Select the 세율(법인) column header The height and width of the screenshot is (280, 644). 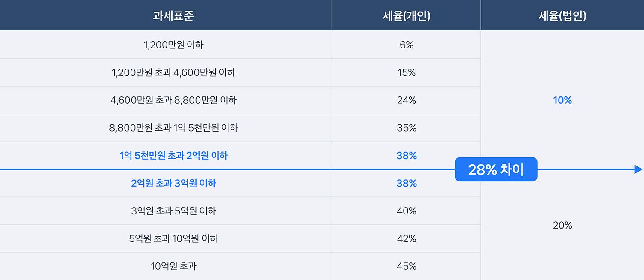tap(562, 16)
